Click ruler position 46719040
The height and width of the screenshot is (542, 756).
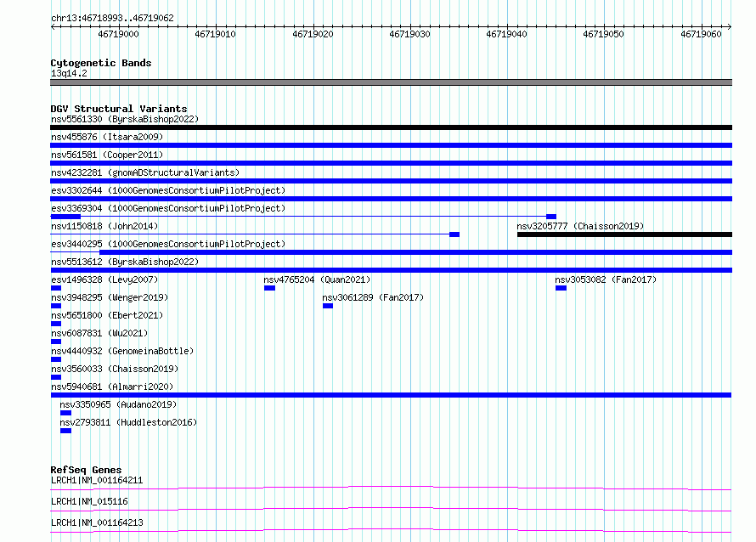click(506, 34)
